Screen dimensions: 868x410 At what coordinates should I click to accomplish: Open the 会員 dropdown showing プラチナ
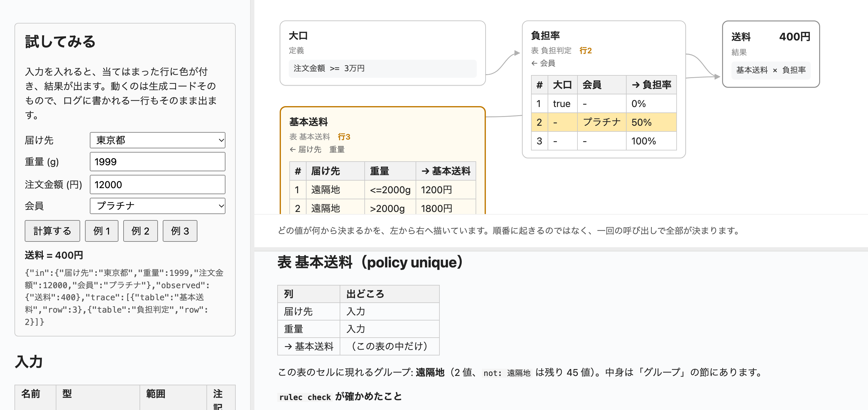157,206
